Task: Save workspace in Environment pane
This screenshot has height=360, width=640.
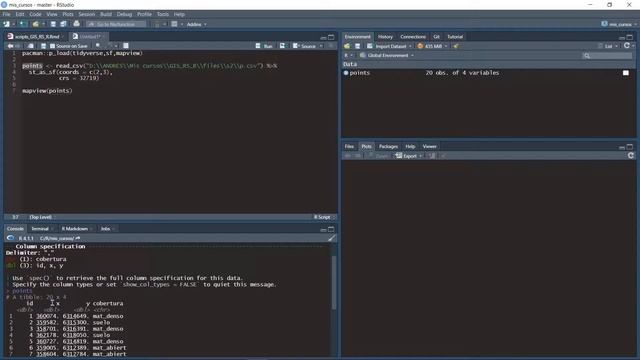Action: tap(358, 46)
